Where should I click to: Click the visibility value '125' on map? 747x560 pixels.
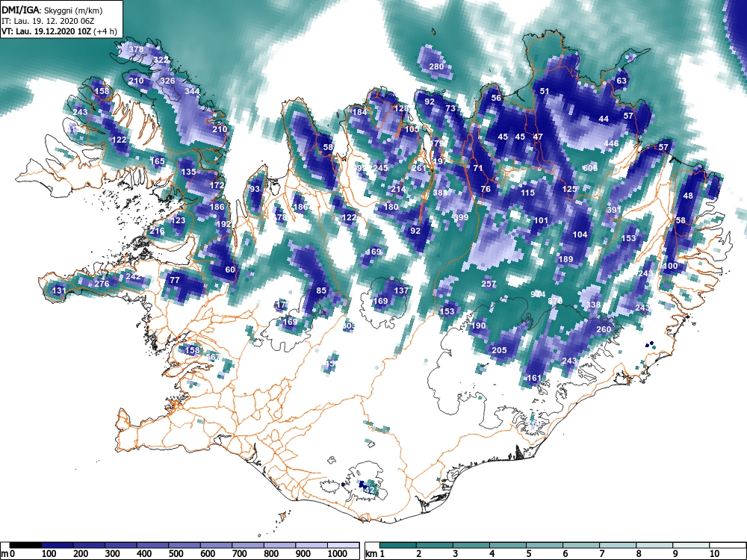[x=569, y=189]
